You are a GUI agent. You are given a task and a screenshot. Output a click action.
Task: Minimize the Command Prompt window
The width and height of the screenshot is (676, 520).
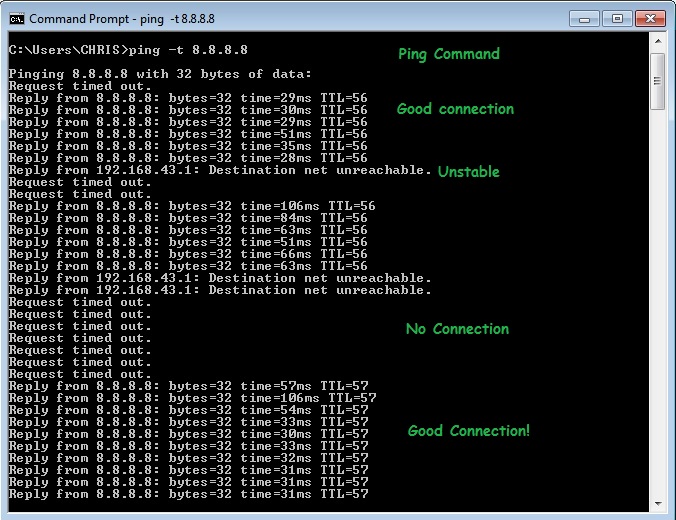584,19
